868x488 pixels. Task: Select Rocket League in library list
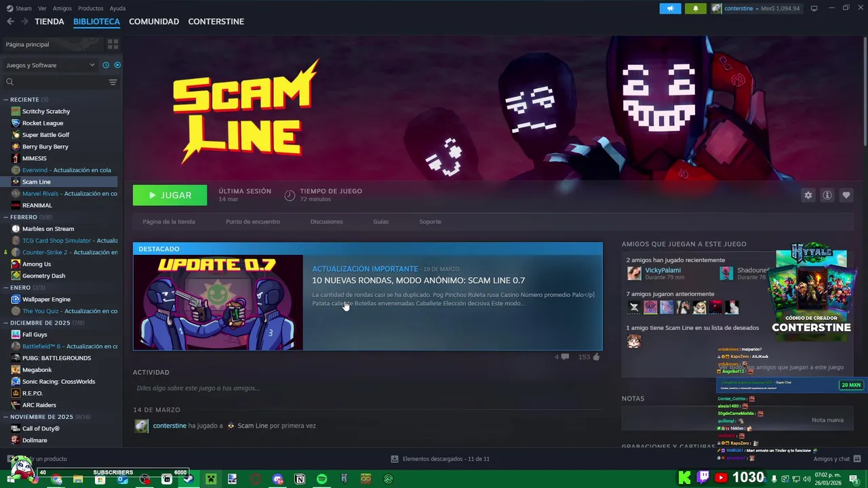click(x=43, y=123)
